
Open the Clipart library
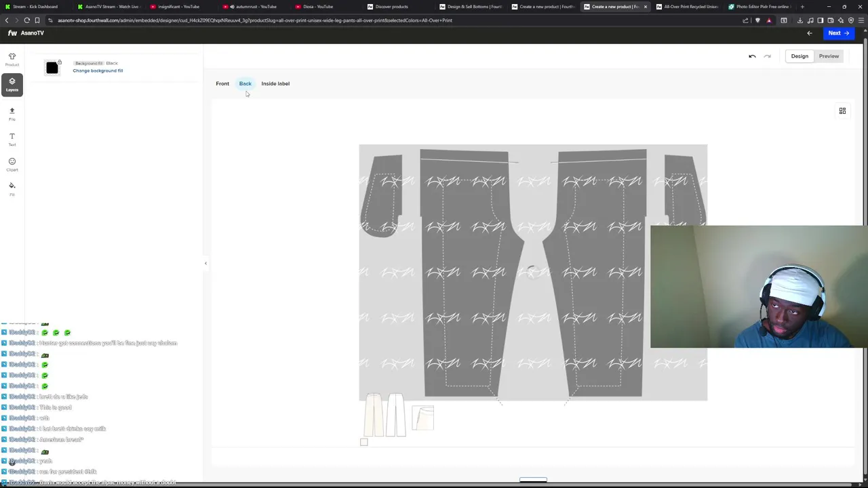pos(12,164)
